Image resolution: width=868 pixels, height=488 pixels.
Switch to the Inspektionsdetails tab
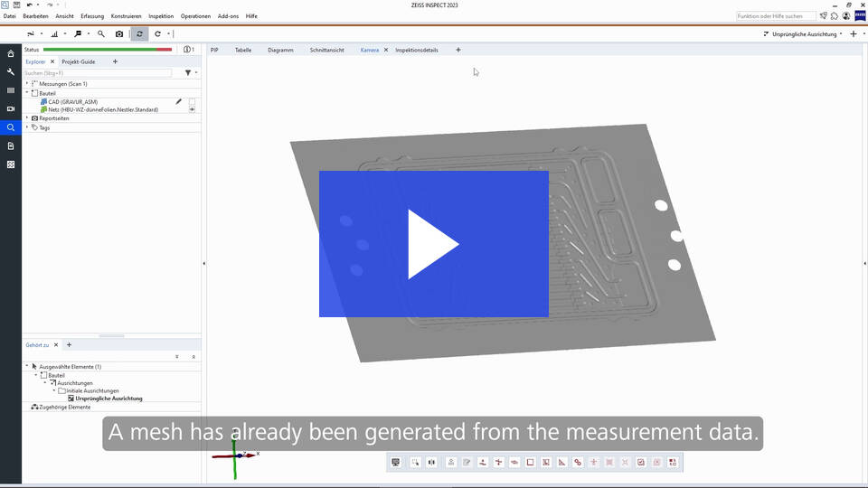(x=416, y=50)
